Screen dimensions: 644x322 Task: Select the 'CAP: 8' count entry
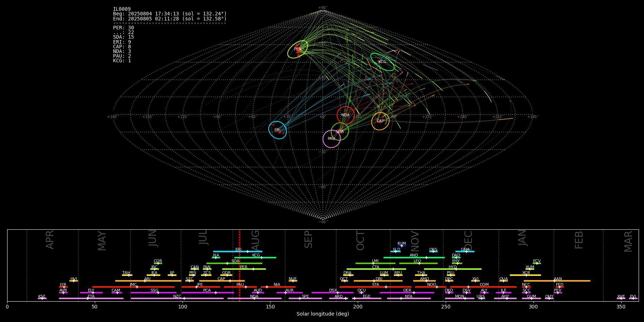tap(122, 47)
